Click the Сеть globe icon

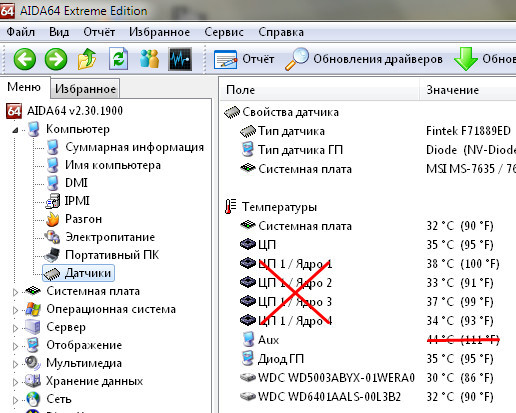click(x=33, y=399)
